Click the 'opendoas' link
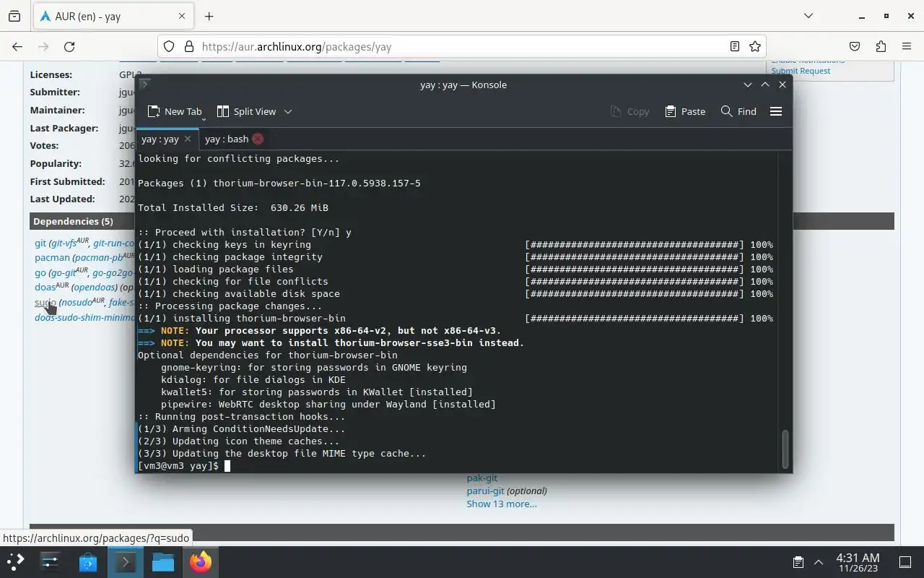Image resolution: width=924 pixels, height=578 pixels. (x=94, y=288)
